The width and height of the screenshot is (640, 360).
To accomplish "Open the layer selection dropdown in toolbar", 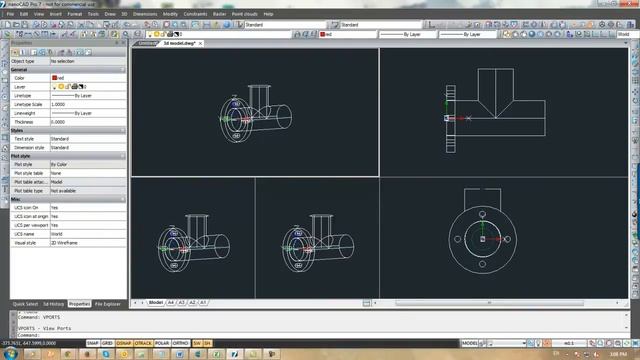I will tap(220, 35).
